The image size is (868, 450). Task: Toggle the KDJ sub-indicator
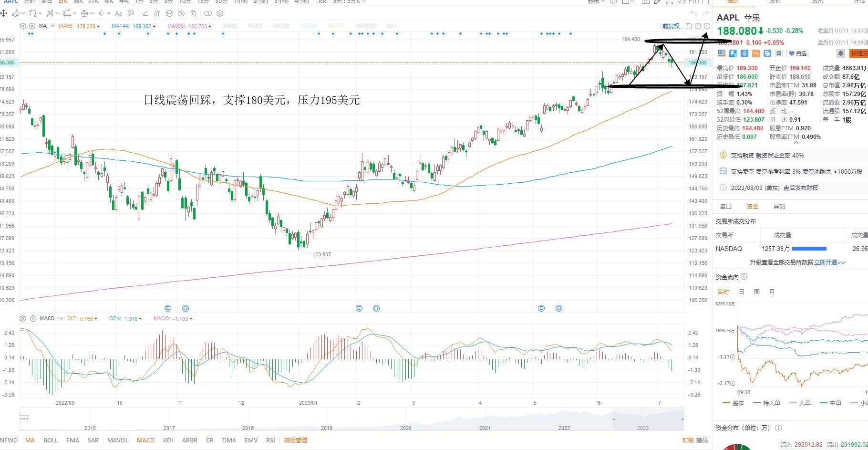(168, 440)
